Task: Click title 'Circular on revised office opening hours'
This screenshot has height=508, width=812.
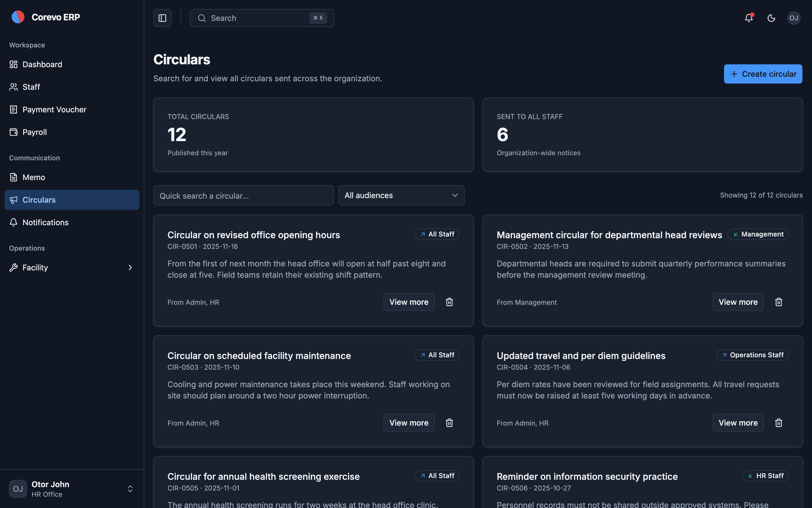Action: tap(254, 235)
